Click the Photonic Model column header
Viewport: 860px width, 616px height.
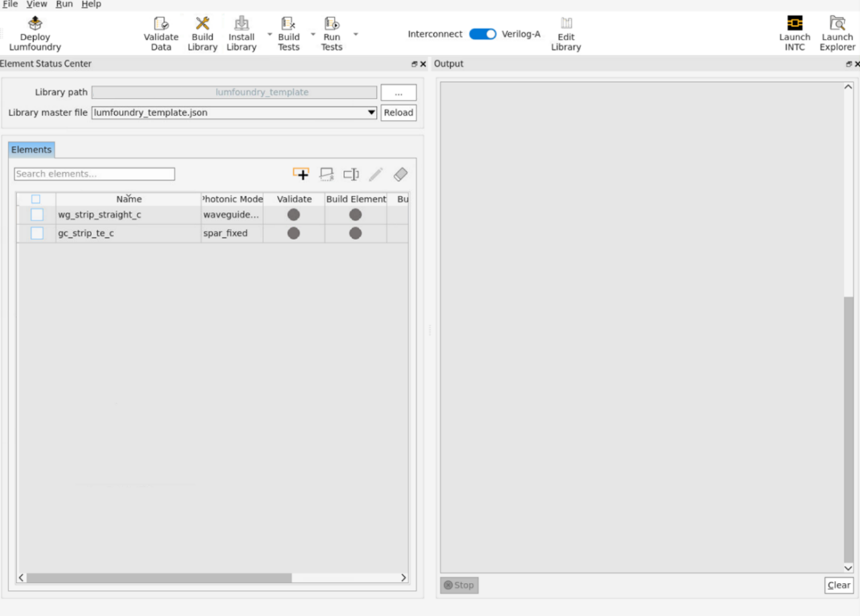[x=232, y=199]
